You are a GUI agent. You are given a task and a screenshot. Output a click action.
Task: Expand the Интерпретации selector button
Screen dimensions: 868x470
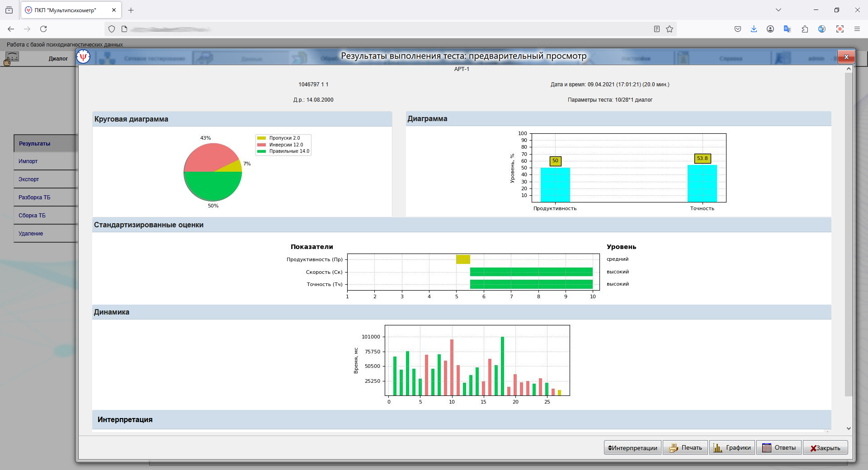(x=632, y=447)
